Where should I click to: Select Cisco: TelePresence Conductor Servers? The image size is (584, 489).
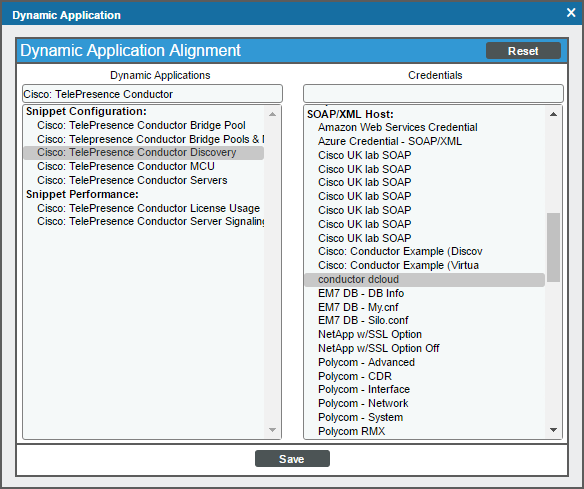coord(143,180)
